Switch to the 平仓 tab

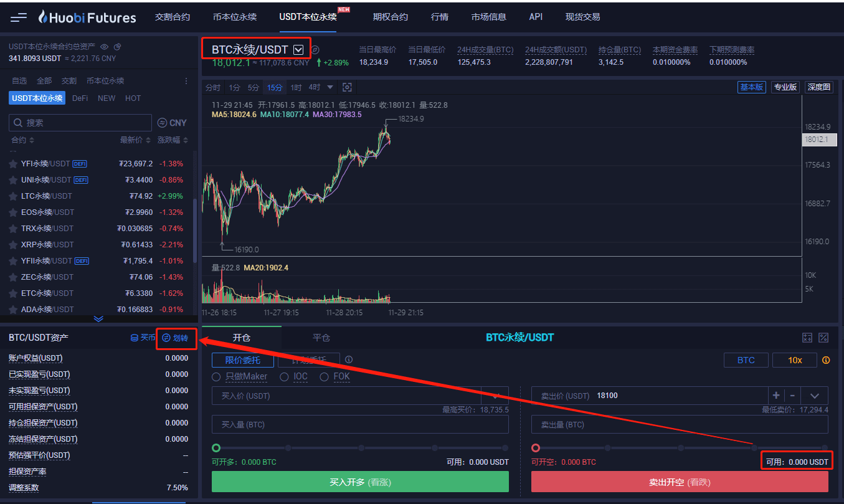pos(321,338)
